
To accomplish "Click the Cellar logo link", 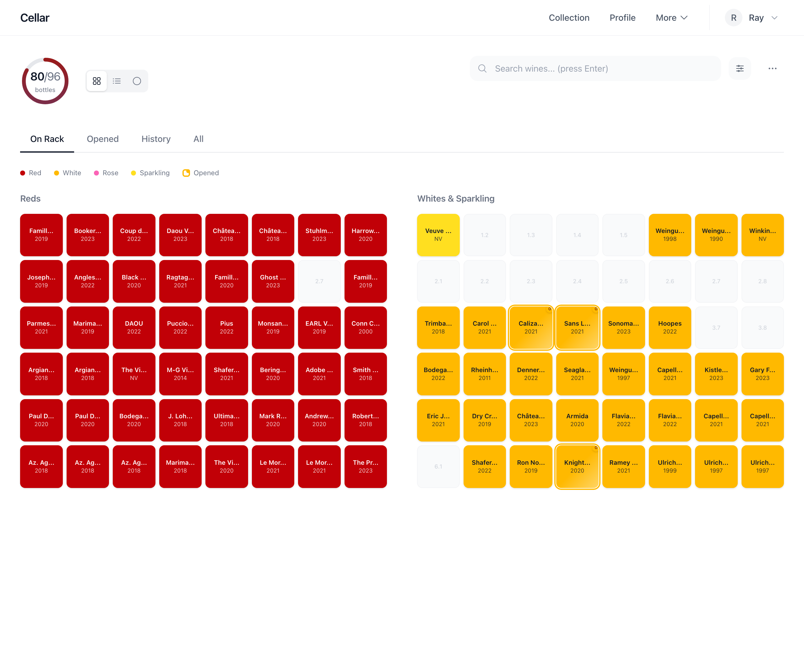I will [x=35, y=18].
